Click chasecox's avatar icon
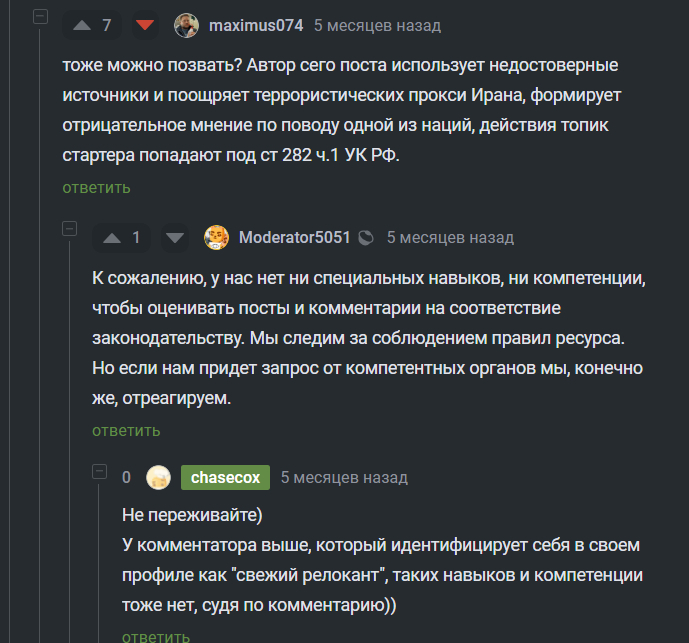The image size is (689, 643). coord(158,478)
